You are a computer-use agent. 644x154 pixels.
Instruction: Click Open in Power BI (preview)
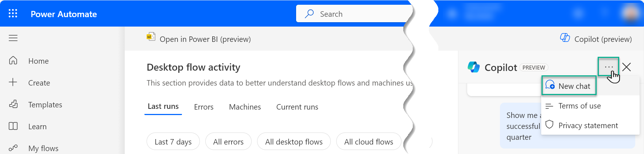tap(205, 39)
